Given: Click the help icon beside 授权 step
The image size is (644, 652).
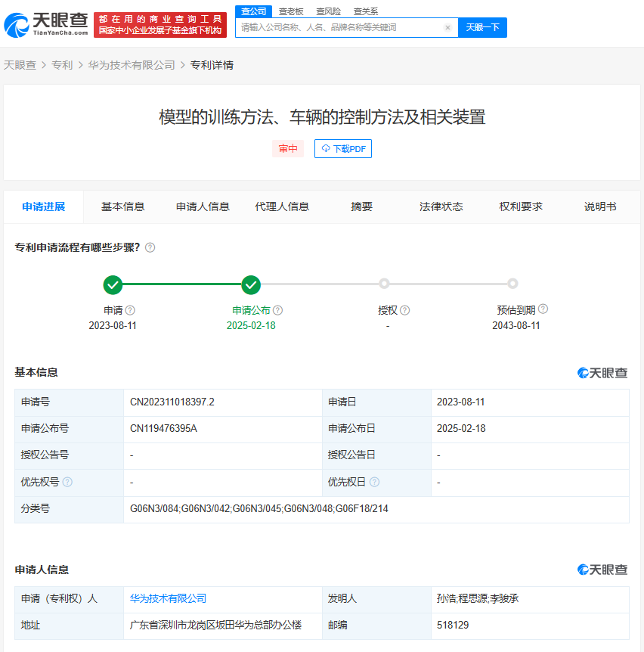Looking at the screenshot, I should pos(404,310).
